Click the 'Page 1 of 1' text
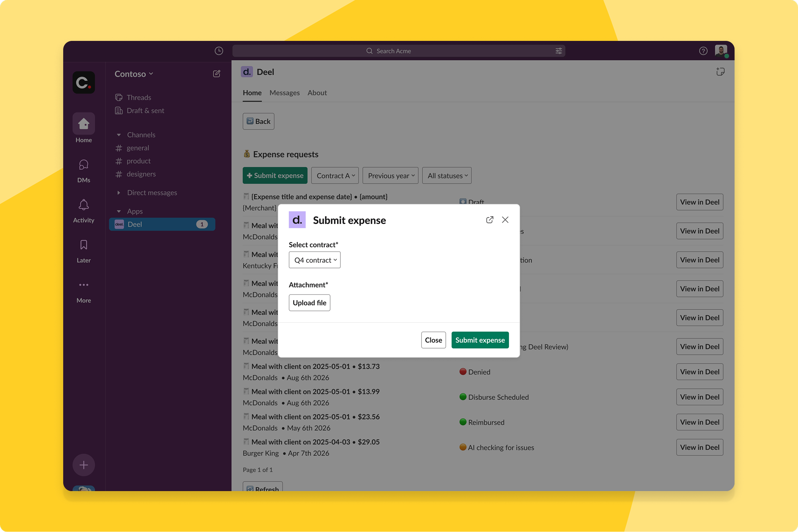 [x=258, y=469]
